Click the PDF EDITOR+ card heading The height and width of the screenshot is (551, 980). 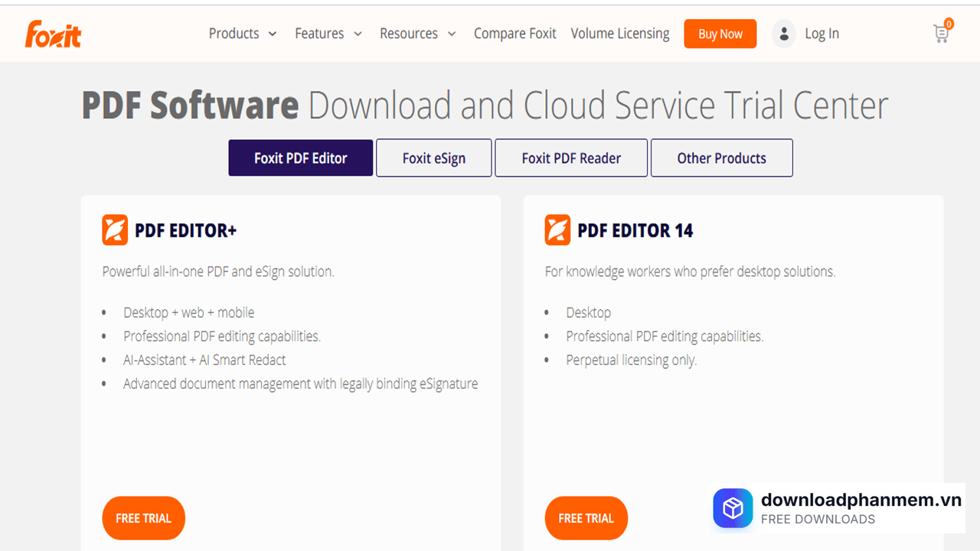185,230
